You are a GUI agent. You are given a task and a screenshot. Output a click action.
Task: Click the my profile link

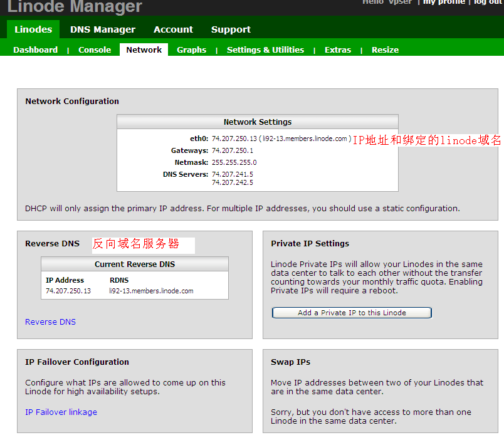tap(444, 3)
